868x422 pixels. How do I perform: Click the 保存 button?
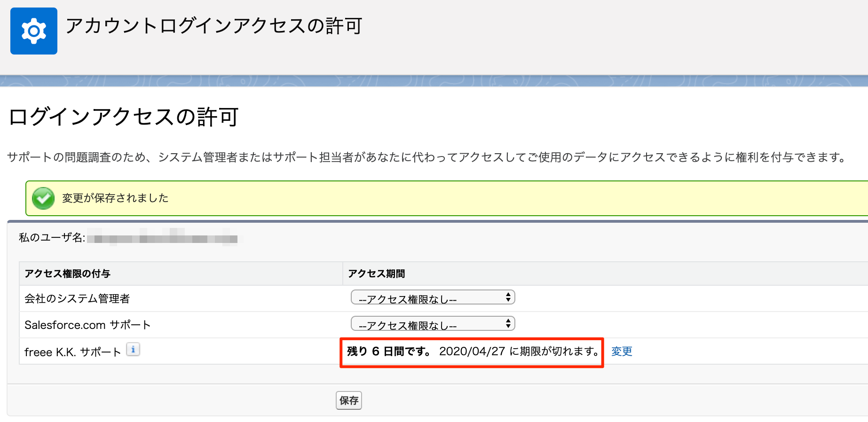click(x=349, y=400)
